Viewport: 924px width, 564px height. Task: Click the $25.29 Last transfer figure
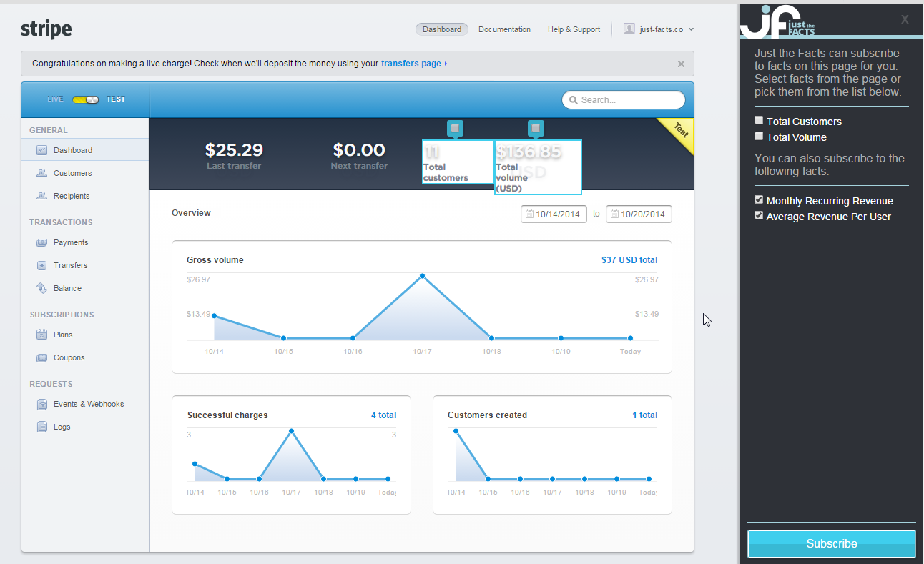(x=234, y=150)
